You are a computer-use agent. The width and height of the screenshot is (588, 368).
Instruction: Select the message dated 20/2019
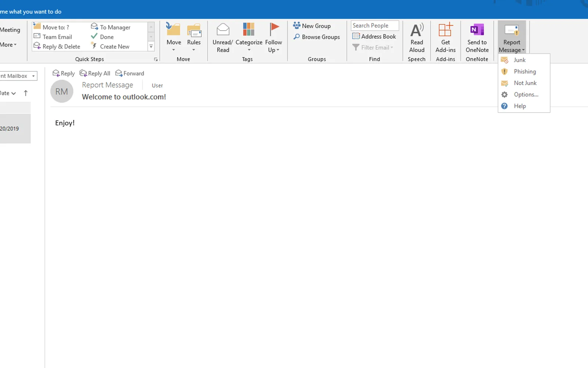[x=15, y=128]
